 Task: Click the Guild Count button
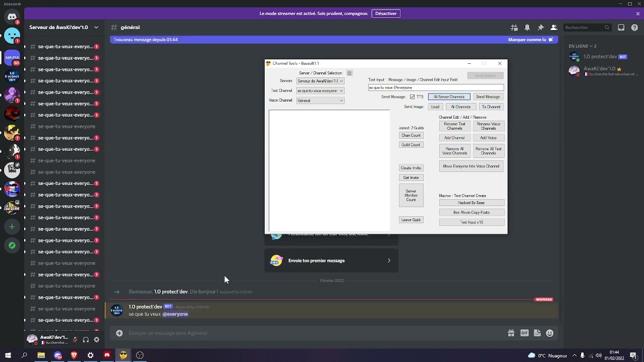pos(411,145)
